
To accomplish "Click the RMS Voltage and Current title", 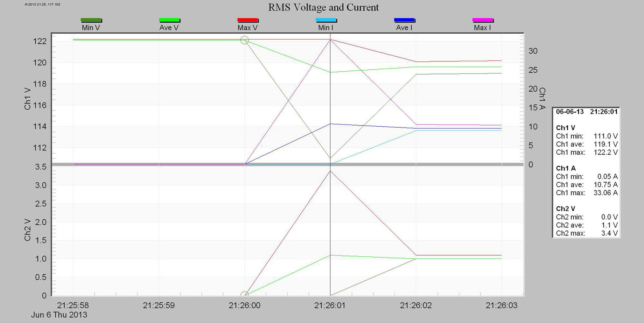I will point(323,7).
